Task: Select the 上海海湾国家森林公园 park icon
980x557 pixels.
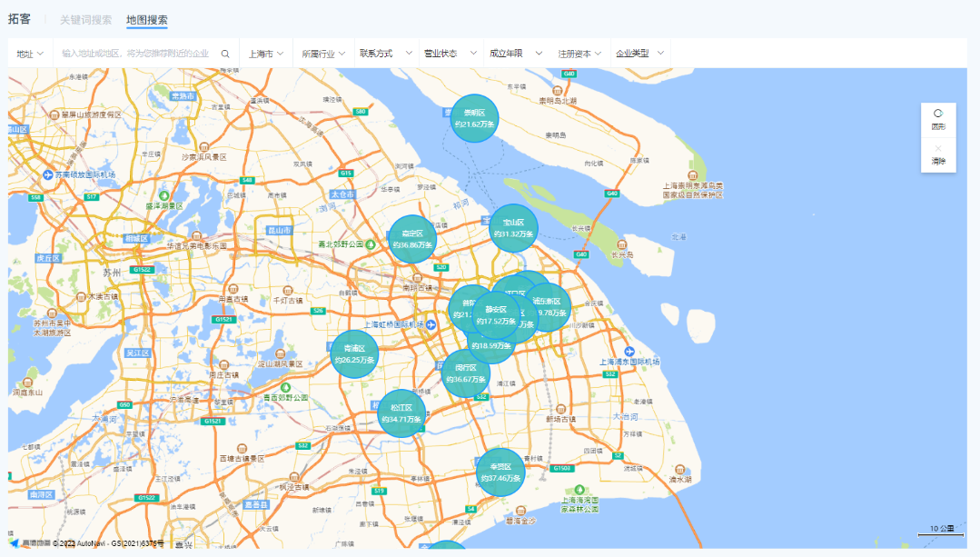Action: click(x=579, y=491)
